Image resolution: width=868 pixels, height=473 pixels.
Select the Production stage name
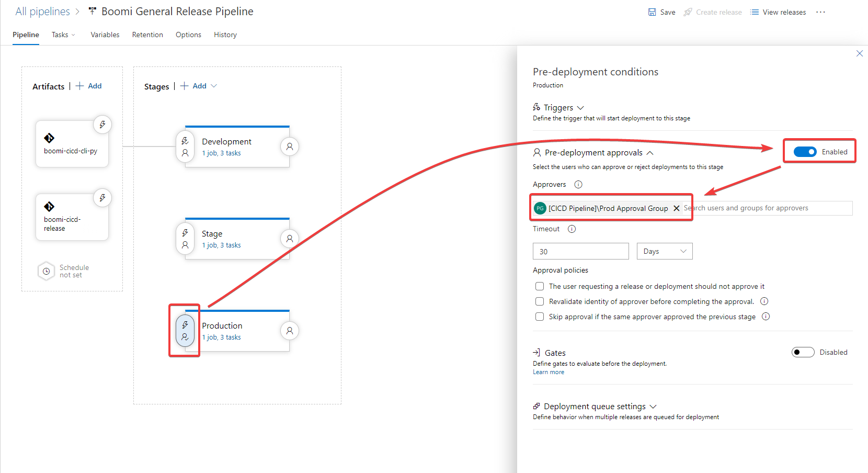[x=222, y=325]
